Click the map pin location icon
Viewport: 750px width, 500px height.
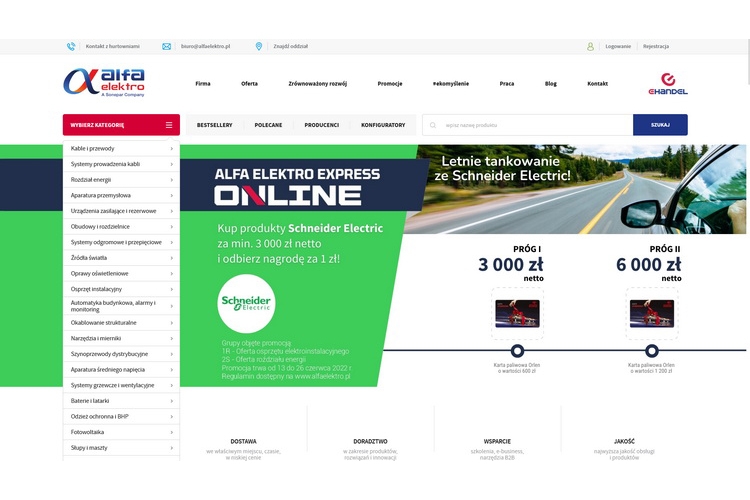click(x=259, y=46)
